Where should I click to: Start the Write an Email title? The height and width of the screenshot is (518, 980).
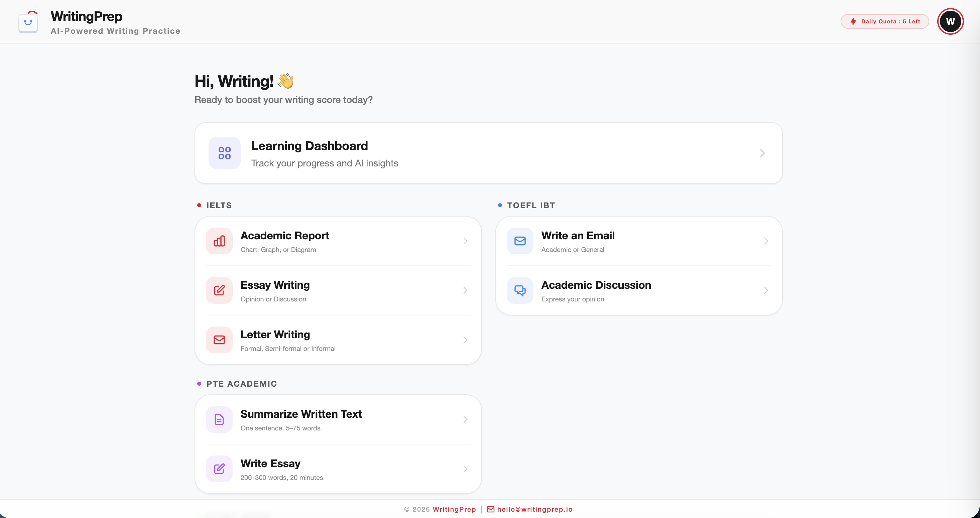coord(578,236)
